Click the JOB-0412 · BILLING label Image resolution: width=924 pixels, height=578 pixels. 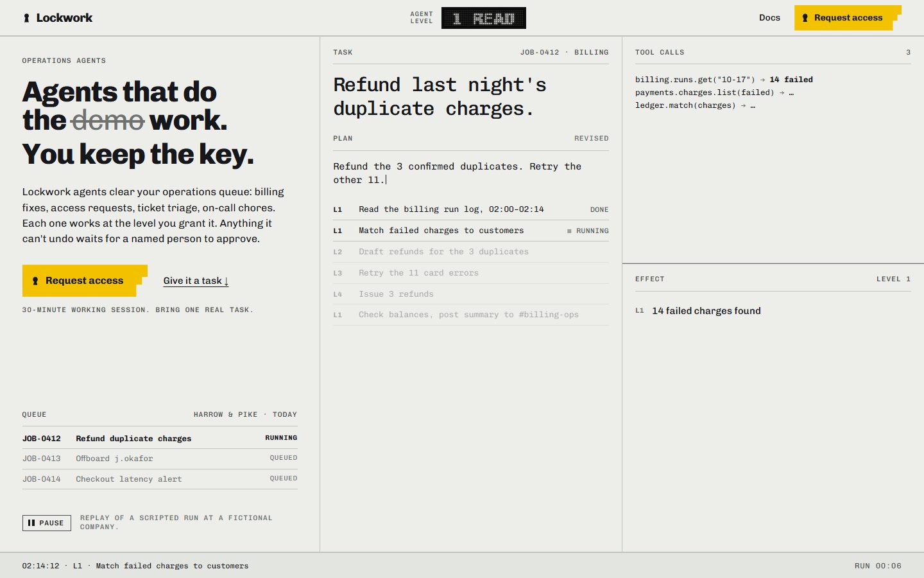pyautogui.click(x=564, y=53)
